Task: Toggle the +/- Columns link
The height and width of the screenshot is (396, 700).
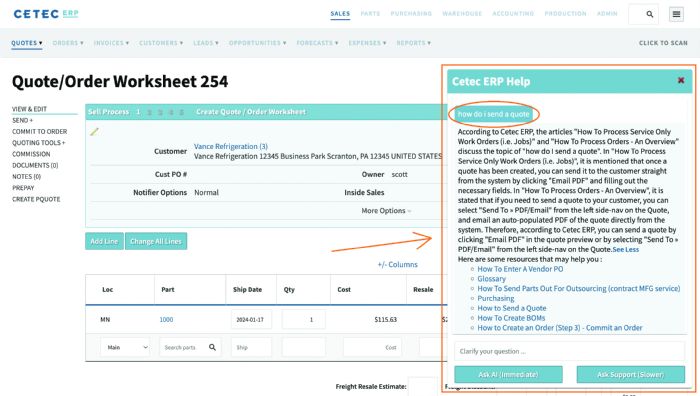Action: [397, 264]
